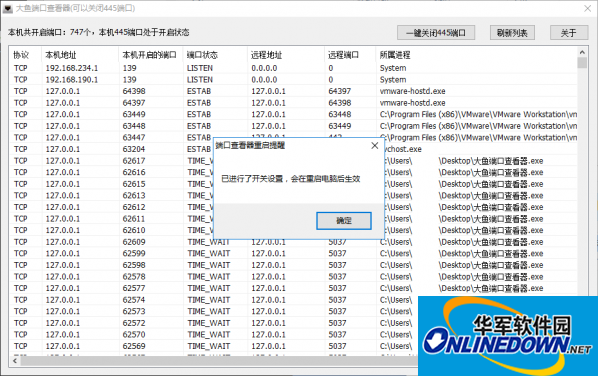Select the row with address 192.168.190.1
This screenshot has height=376, width=598.
pyautogui.click(x=294, y=80)
